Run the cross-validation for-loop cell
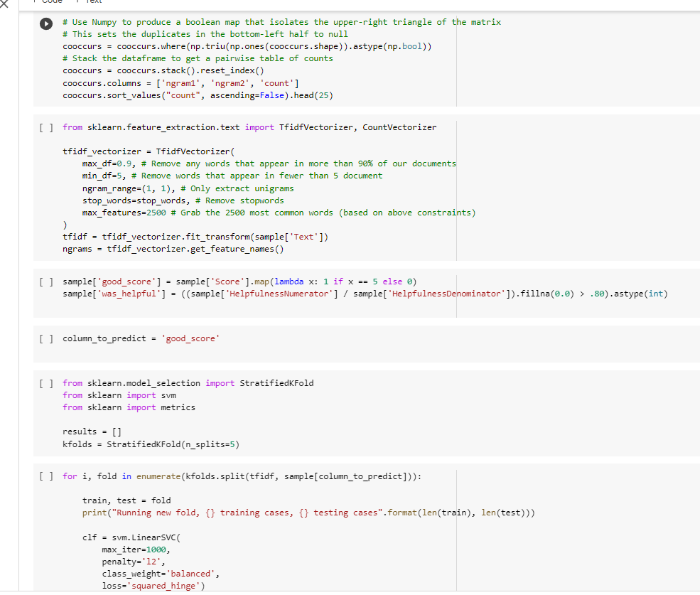This screenshot has width=700, height=595. [x=47, y=476]
